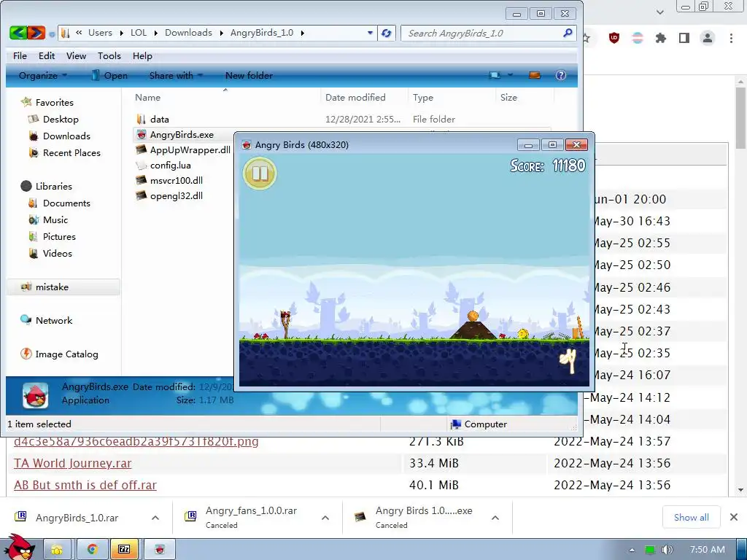Open the Tools menu
The image size is (747, 560).
point(109,55)
